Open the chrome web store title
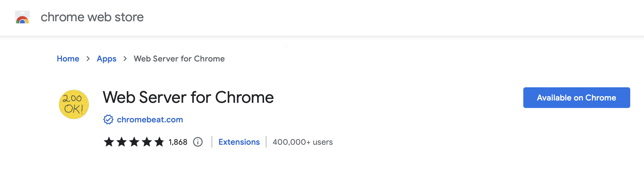Viewport: 644px width, 170px height. click(x=92, y=17)
